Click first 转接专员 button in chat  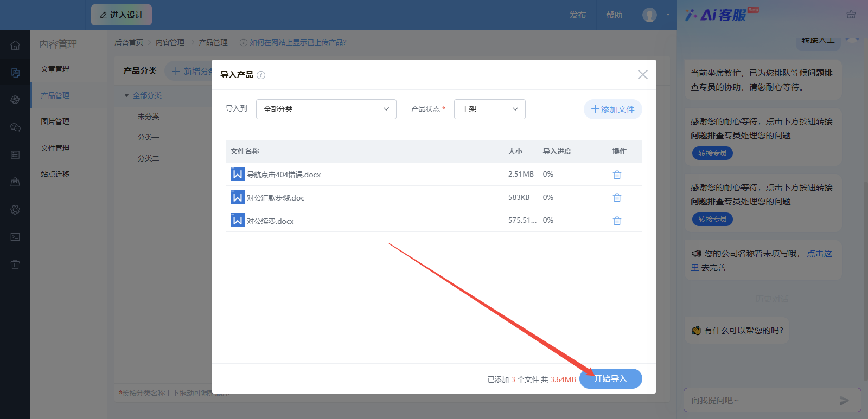tap(712, 153)
